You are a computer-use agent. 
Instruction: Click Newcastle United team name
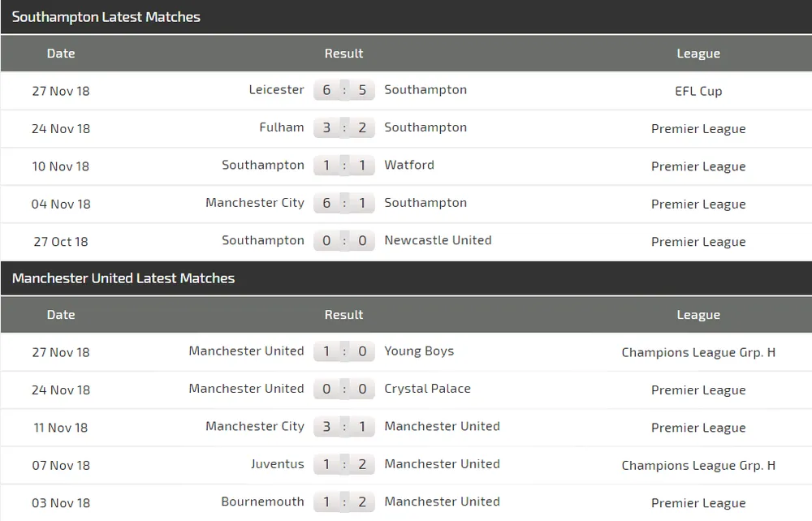coord(438,241)
